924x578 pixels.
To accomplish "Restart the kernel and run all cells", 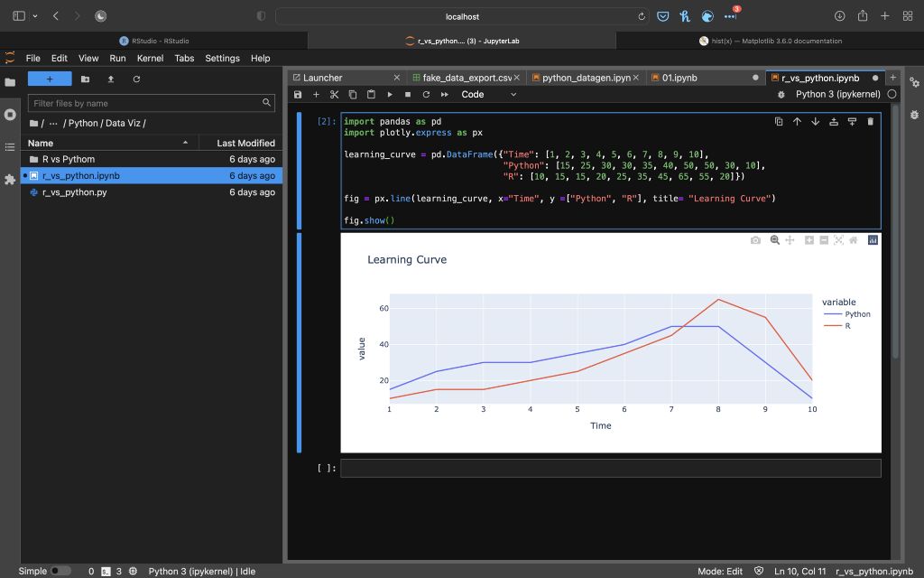I will pyautogui.click(x=444, y=94).
